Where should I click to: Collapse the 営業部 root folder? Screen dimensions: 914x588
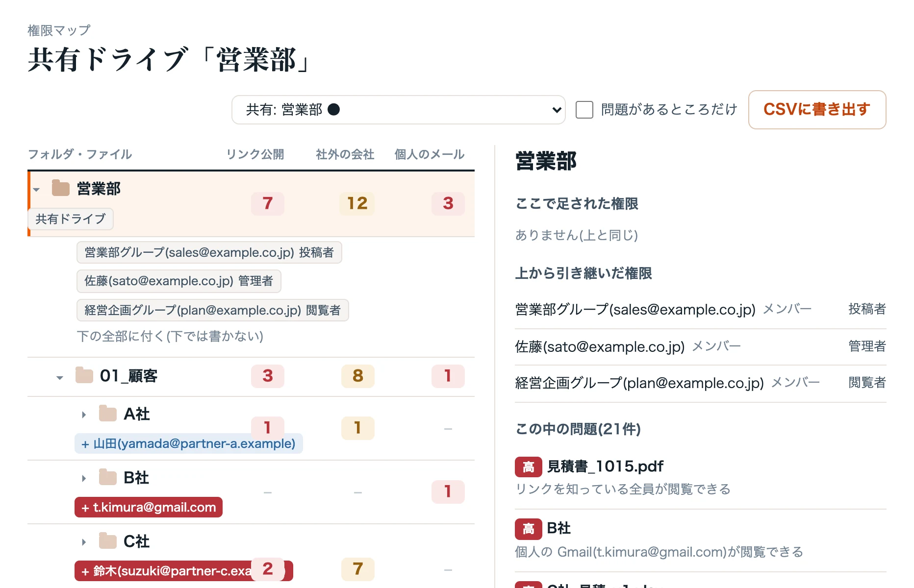click(x=36, y=190)
